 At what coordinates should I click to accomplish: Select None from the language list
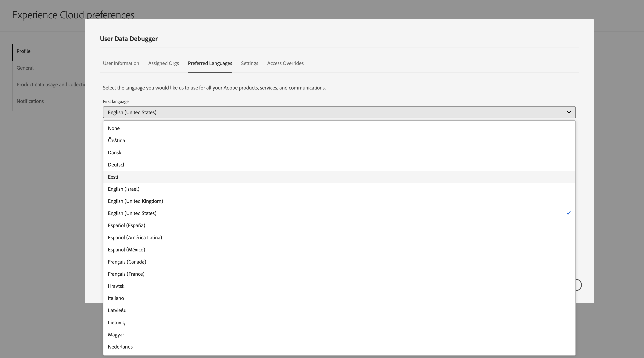(x=114, y=128)
